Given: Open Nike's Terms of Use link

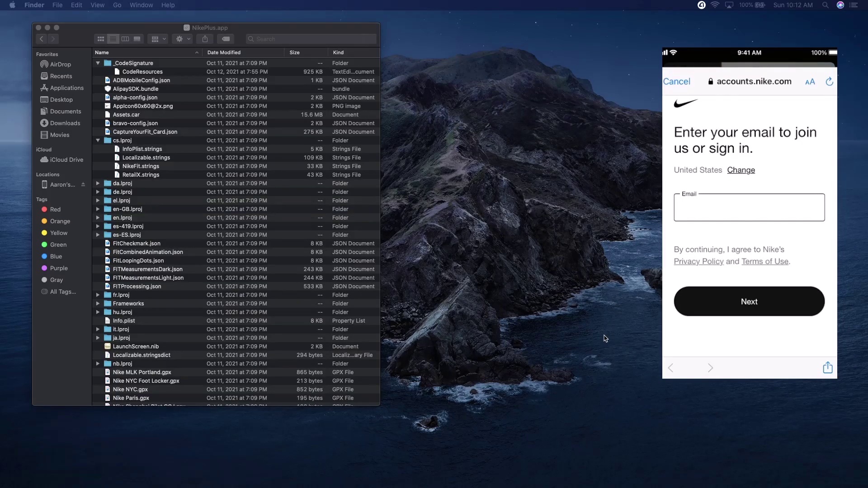Looking at the screenshot, I should click(x=765, y=261).
